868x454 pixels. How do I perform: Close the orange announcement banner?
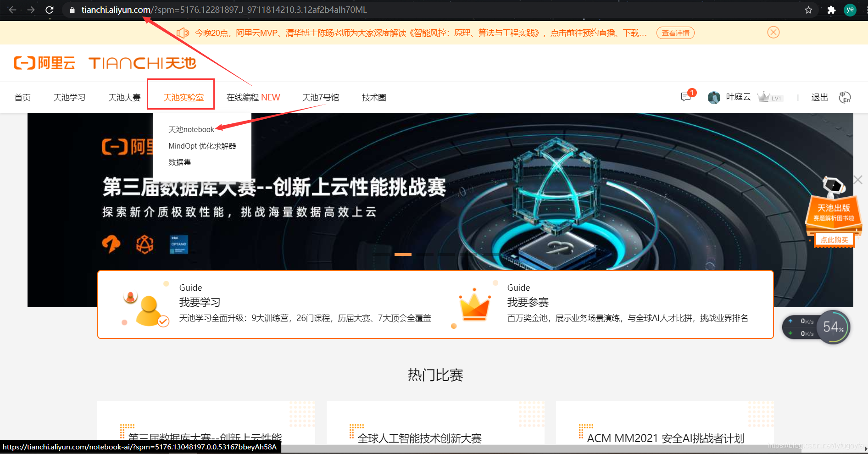(x=773, y=32)
